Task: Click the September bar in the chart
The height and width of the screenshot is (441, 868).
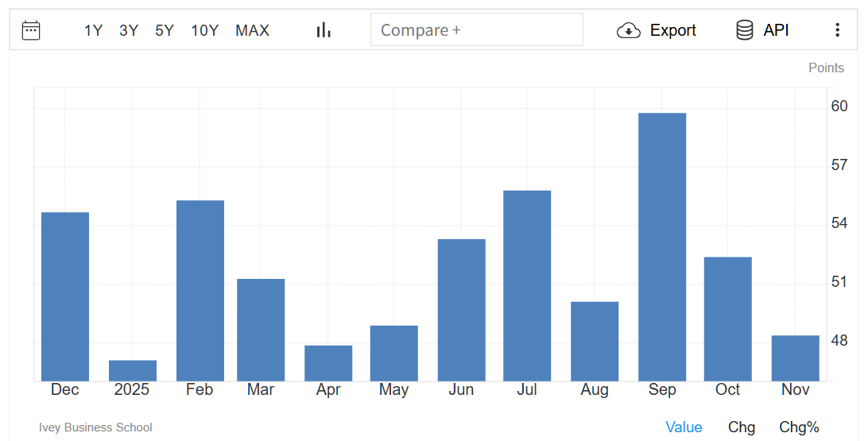Action: tap(662, 246)
